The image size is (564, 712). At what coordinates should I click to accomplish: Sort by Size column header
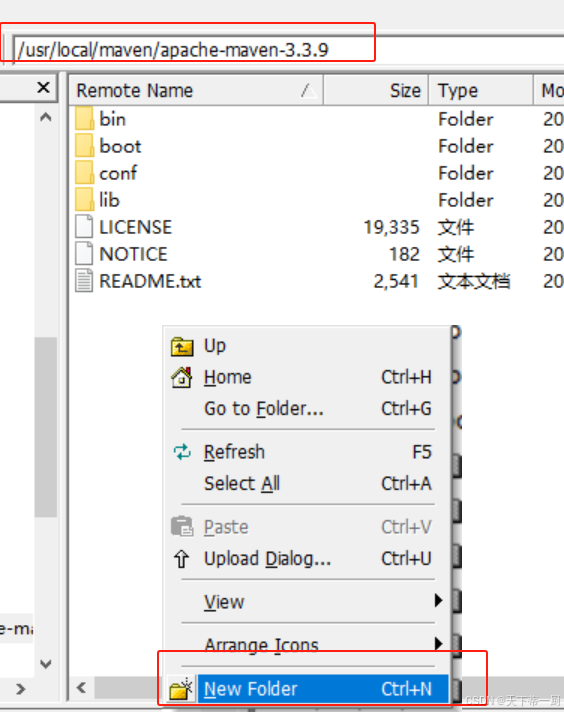(x=376, y=90)
